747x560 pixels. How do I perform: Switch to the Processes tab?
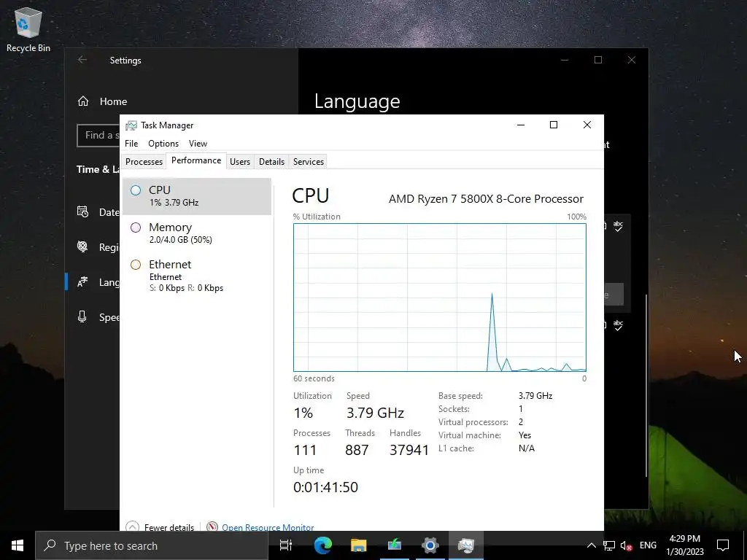(144, 161)
